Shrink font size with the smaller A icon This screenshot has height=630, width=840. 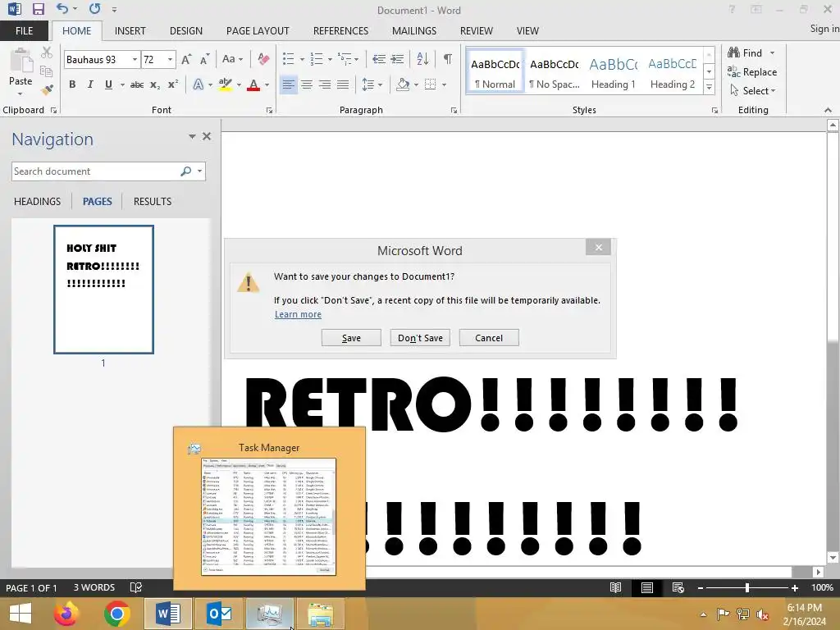tap(204, 59)
